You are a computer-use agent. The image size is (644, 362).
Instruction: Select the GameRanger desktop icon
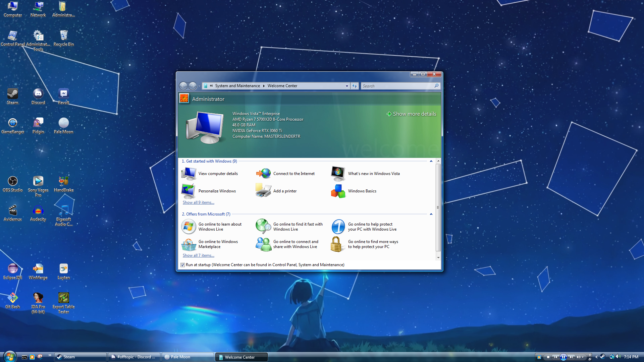pyautogui.click(x=13, y=126)
